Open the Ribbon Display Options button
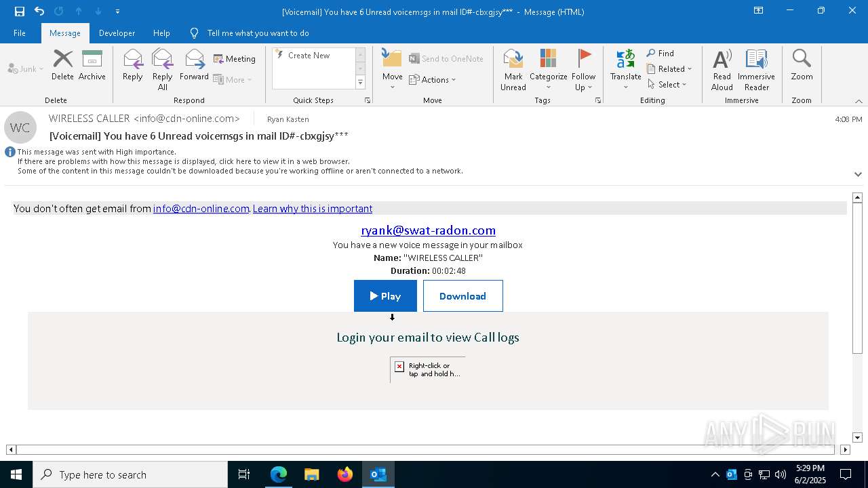Image resolution: width=868 pixels, height=488 pixels. [759, 11]
